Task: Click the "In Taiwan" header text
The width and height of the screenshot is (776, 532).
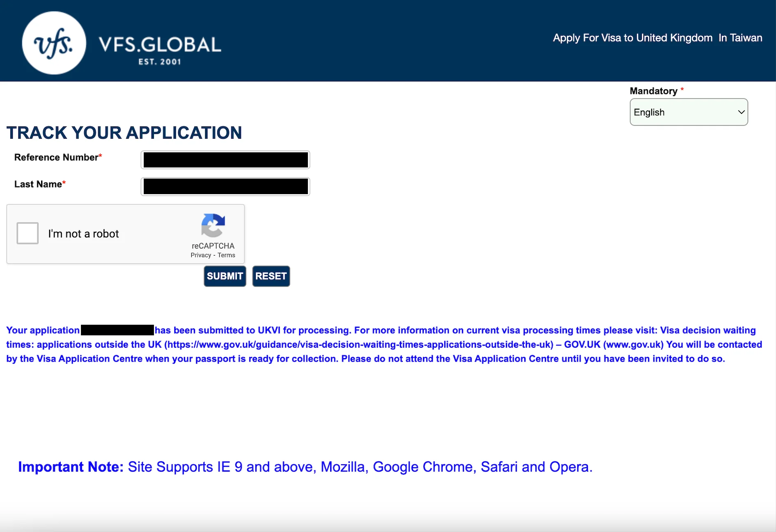Action: [x=740, y=38]
